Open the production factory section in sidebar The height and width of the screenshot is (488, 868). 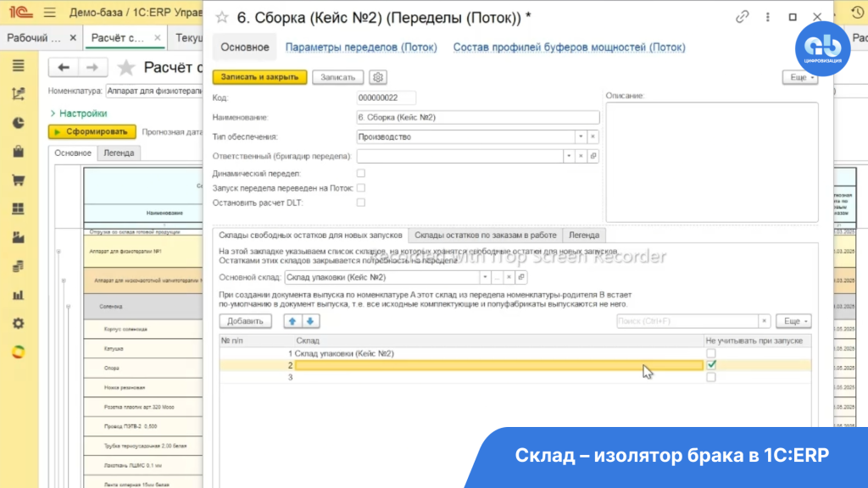[19, 237]
